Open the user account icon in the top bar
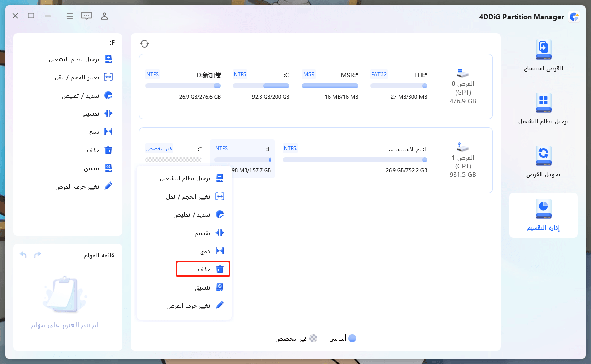The width and height of the screenshot is (591, 364). tap(104, 16)
